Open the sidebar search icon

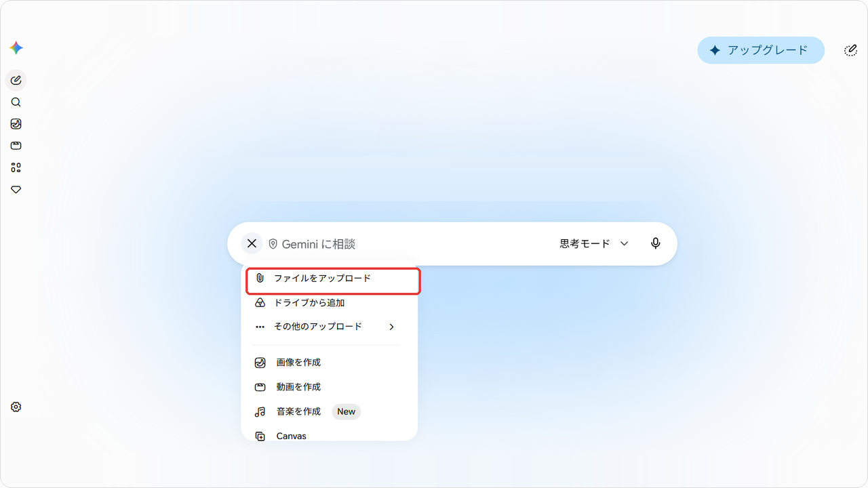click(x=16, y=102)
